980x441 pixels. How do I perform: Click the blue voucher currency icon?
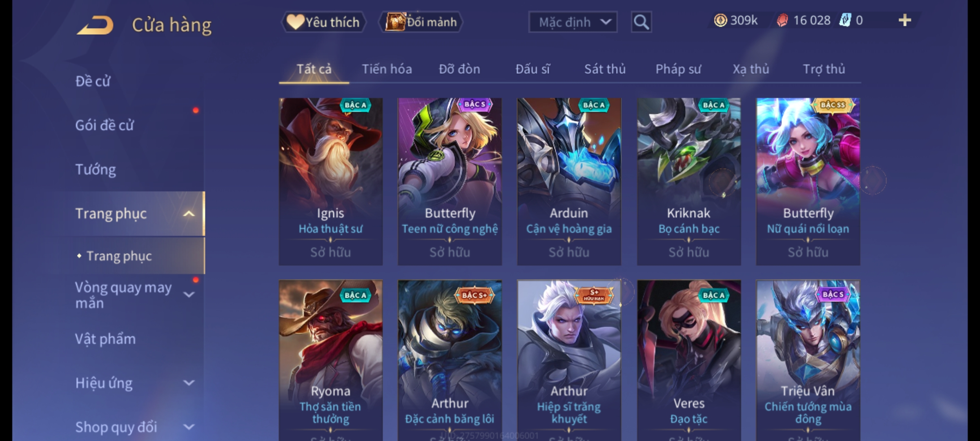(845, 20)
